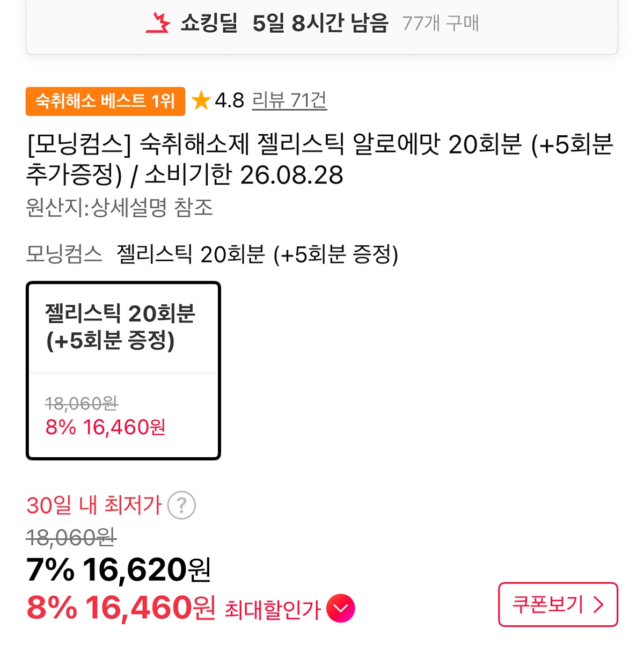Image resolution: width=644 pixels, height=651 pixels.
Task: Click the 30일 내 최저가 text
Action: coord(94,505)
